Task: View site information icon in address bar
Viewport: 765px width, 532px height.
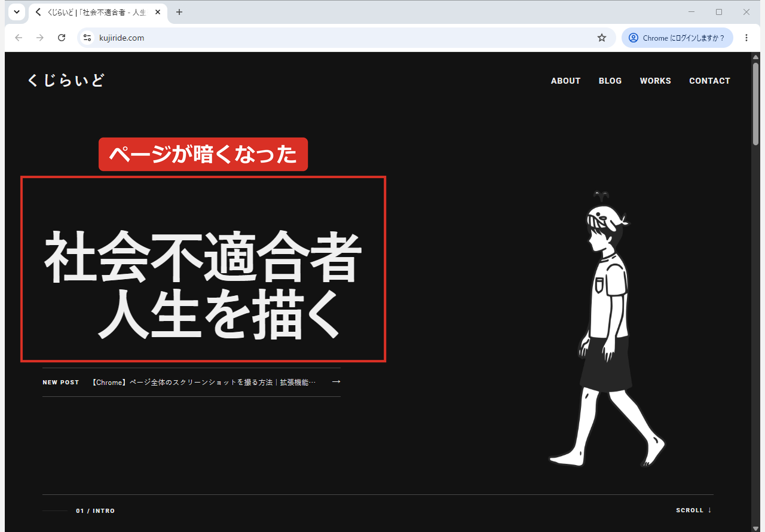Action: point(87,38)
